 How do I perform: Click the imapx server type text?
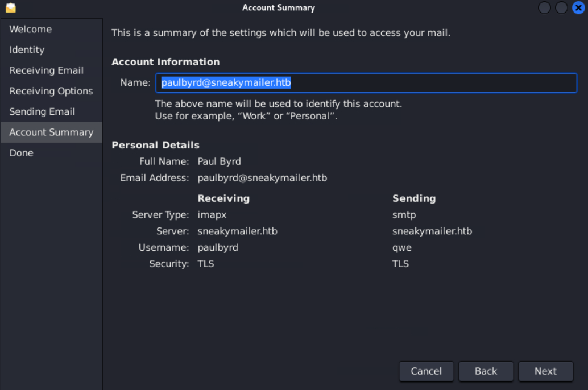[x=212, y=215]
